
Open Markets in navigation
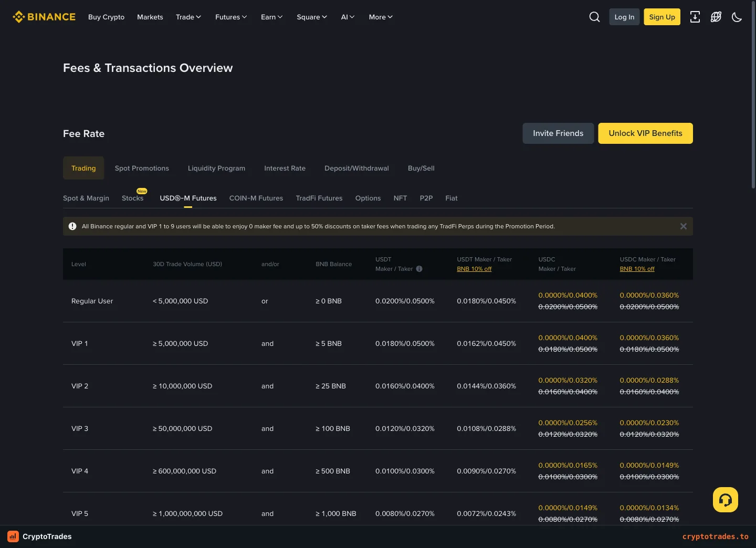click(150, 17)
